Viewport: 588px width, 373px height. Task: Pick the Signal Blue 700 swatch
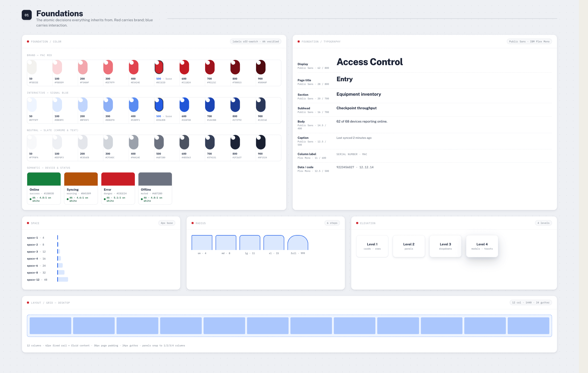tap(210, 105)
